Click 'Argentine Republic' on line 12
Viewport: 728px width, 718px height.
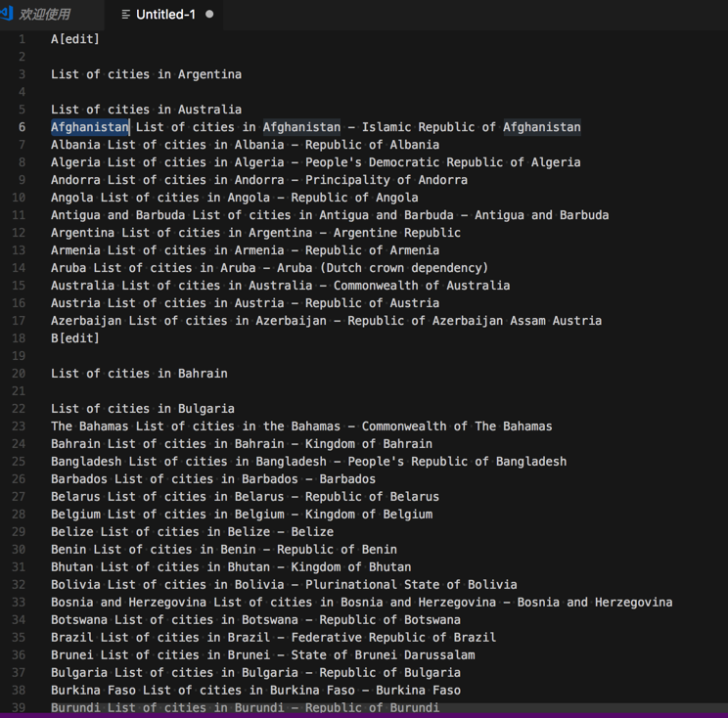pyautogui.click(x=397, y=233)
